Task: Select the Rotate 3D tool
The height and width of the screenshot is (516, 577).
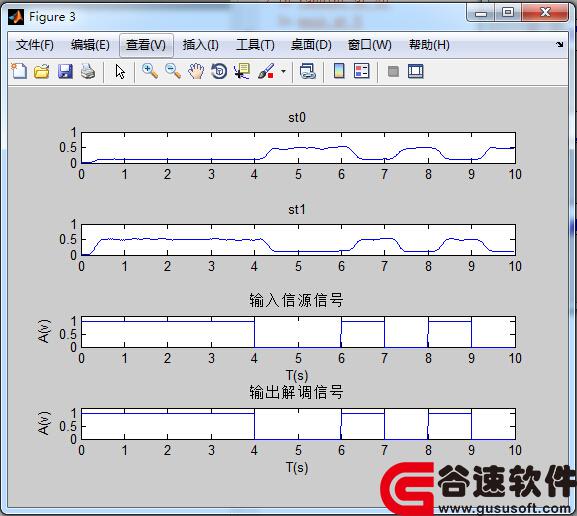Action: point(219,71)
